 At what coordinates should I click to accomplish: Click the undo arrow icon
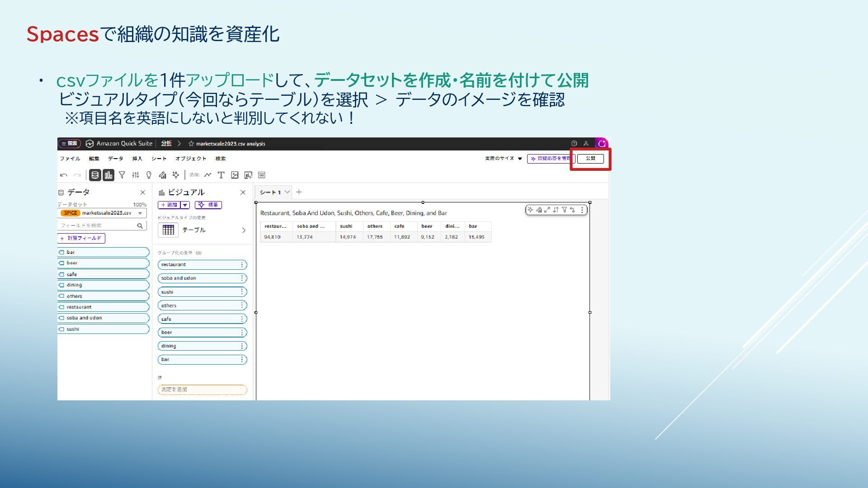pos(64,175)
